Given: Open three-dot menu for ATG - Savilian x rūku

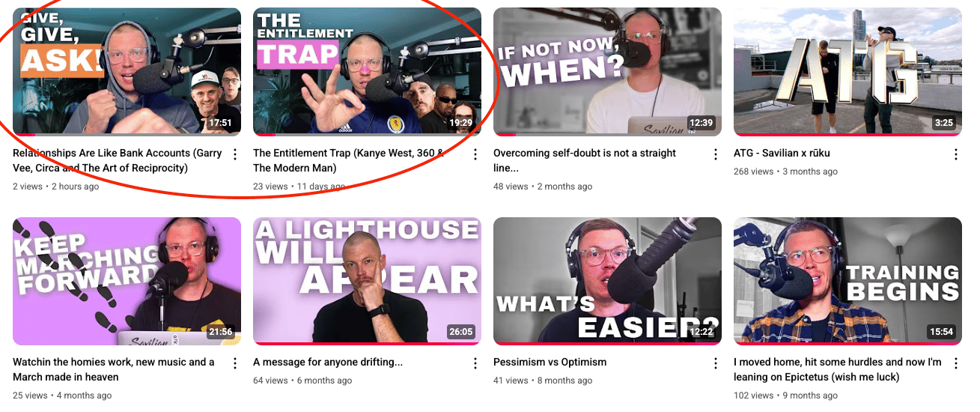Looking at the screenshot, I should coord(956,154).
